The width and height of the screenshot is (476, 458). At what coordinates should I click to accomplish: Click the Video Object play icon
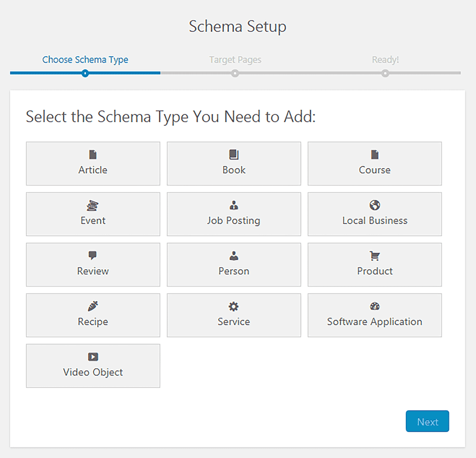[93, 357]
